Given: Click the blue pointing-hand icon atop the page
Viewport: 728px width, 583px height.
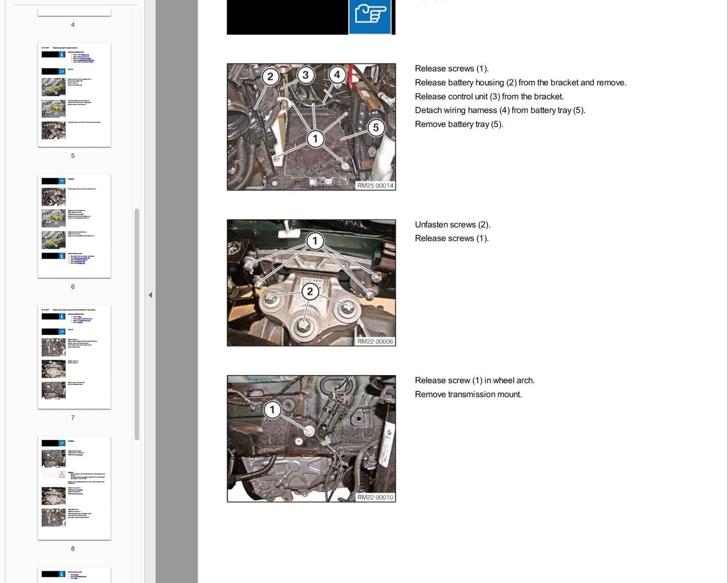Looking at the screenshot, I should coord(370,16).
